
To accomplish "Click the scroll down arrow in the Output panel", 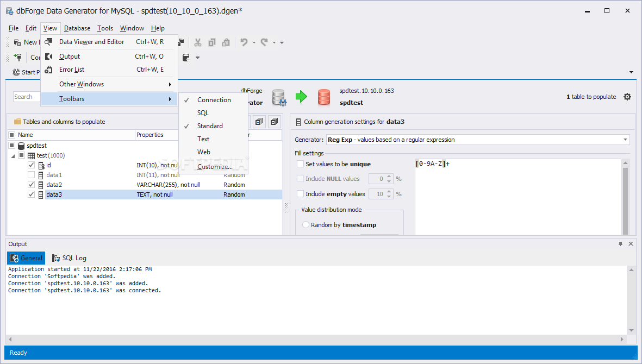I will pos(631,330).
